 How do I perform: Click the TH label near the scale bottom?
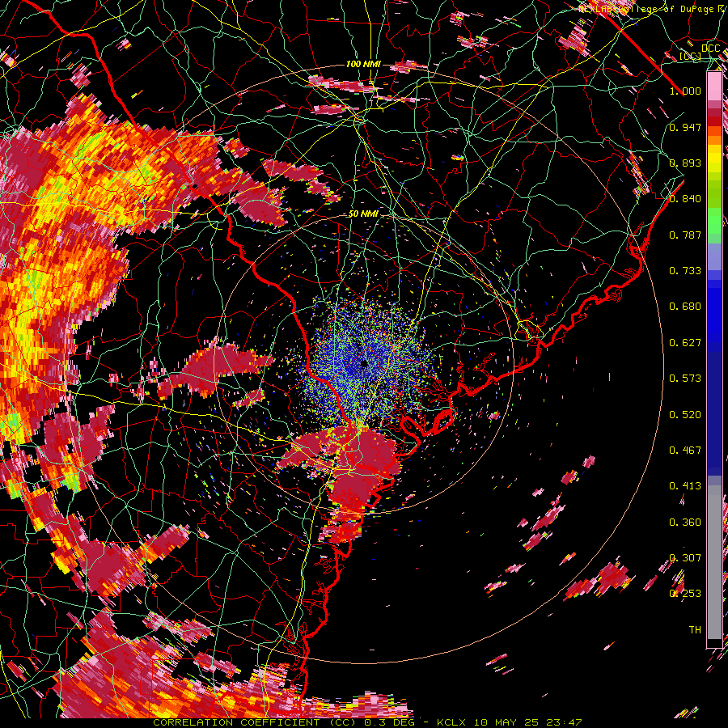[x=695, y=630]
